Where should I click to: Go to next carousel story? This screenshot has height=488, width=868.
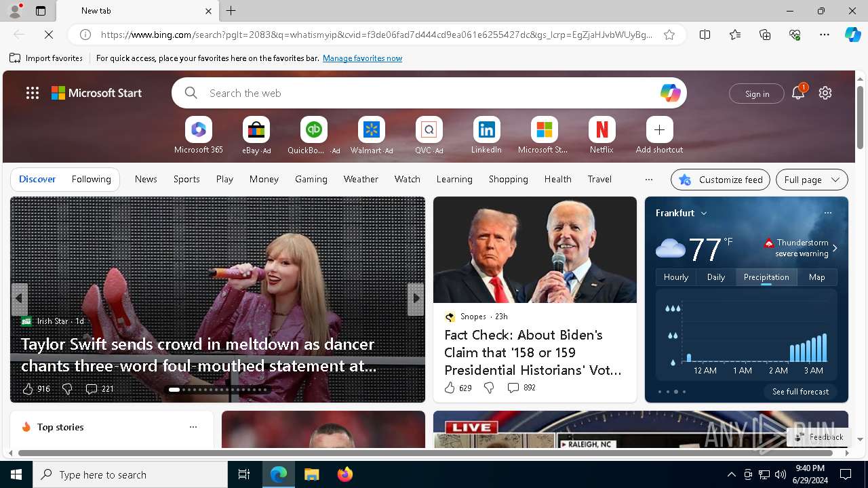416,298
